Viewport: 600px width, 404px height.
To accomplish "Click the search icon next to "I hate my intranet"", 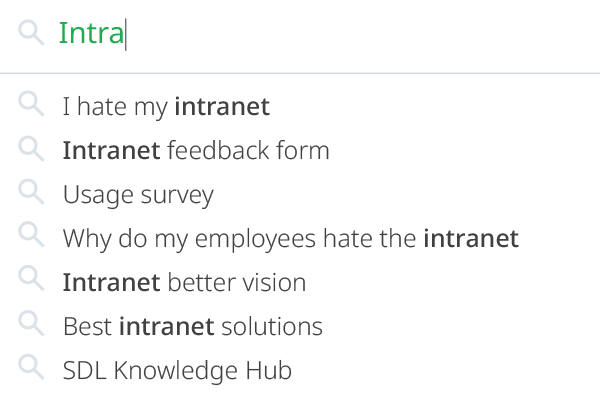I will coord(31,104).
